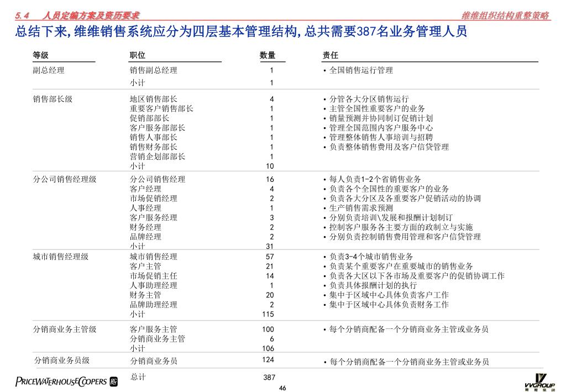This screenshot has height=392, width=566.
Task: Click the PricewaterhouseCoopers logo
Action: pyautogui.click(x=66, y=381)
